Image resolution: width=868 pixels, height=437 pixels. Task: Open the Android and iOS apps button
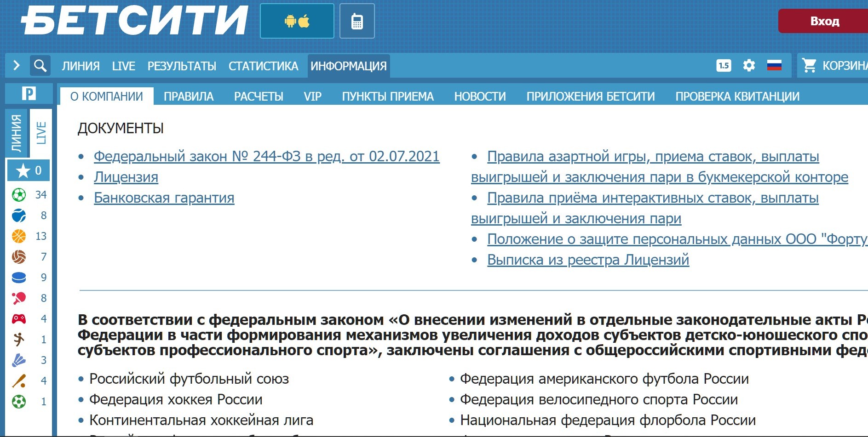[297, 21]
